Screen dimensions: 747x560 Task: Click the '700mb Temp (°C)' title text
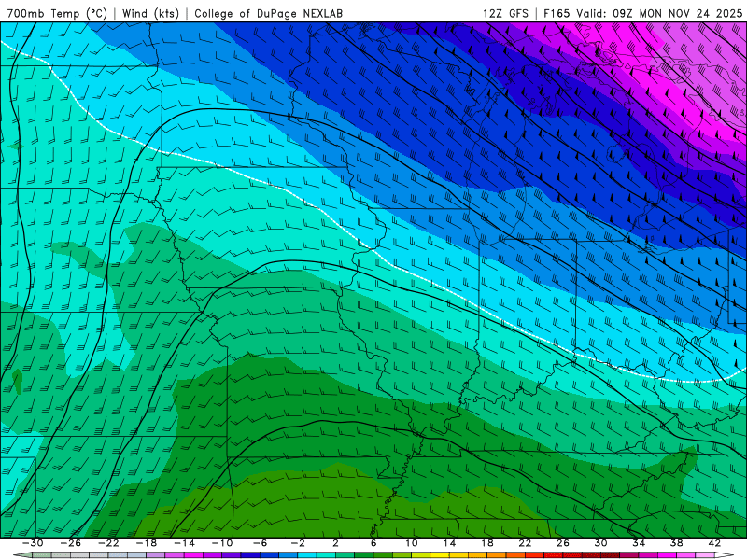(x=57, y=13)
